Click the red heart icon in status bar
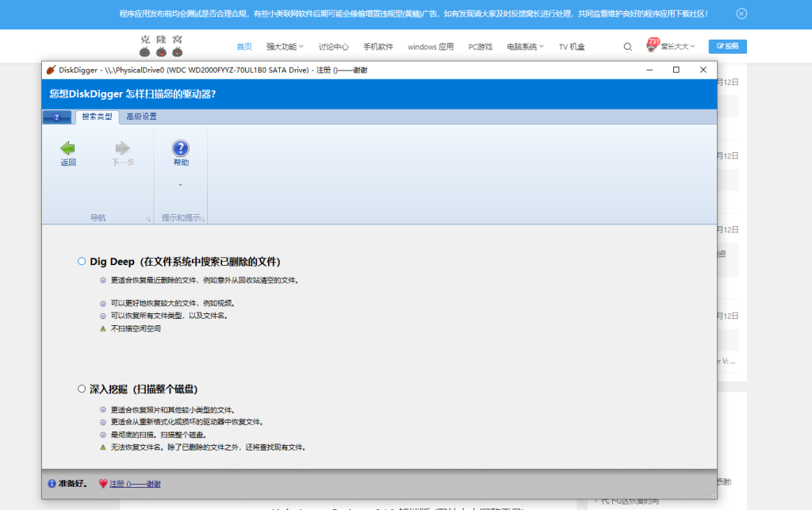Viewport: 812px width, 510px height. point(103,483)
